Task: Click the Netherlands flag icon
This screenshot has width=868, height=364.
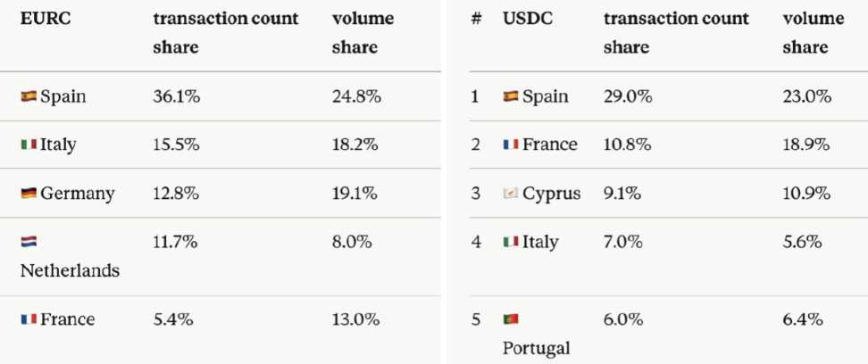Action: click(29, 242)
